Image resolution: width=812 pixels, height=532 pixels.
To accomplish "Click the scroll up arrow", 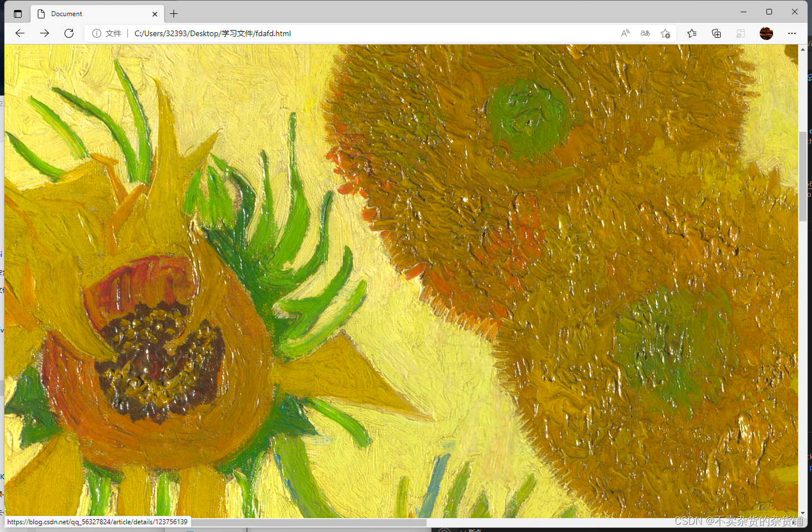I will 803,49.
